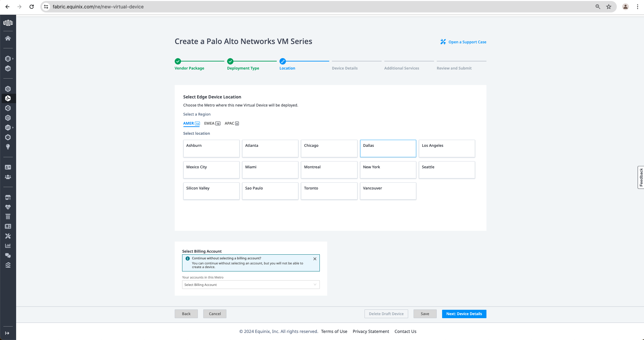Open the lightbulb icon in sidebar
The width and height of the screenshot is (644, 340).
pos(8,147)
